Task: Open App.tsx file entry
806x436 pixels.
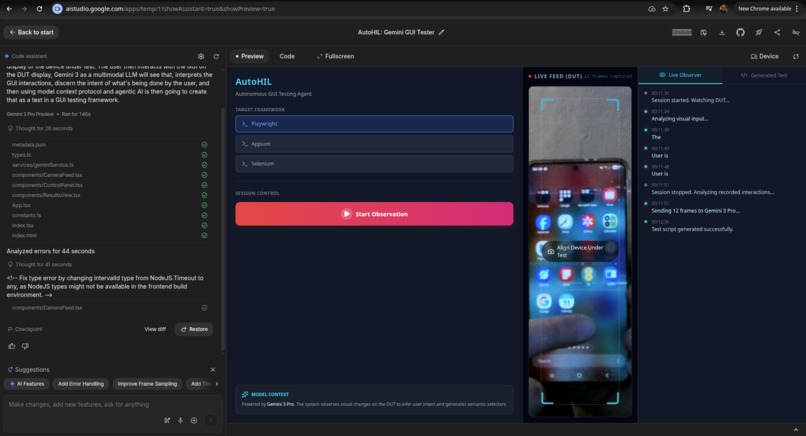Action: [x=21, y=205]
